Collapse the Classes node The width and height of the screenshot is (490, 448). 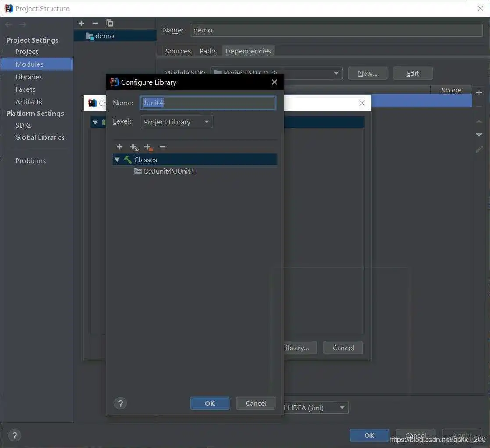click(118, 160)
